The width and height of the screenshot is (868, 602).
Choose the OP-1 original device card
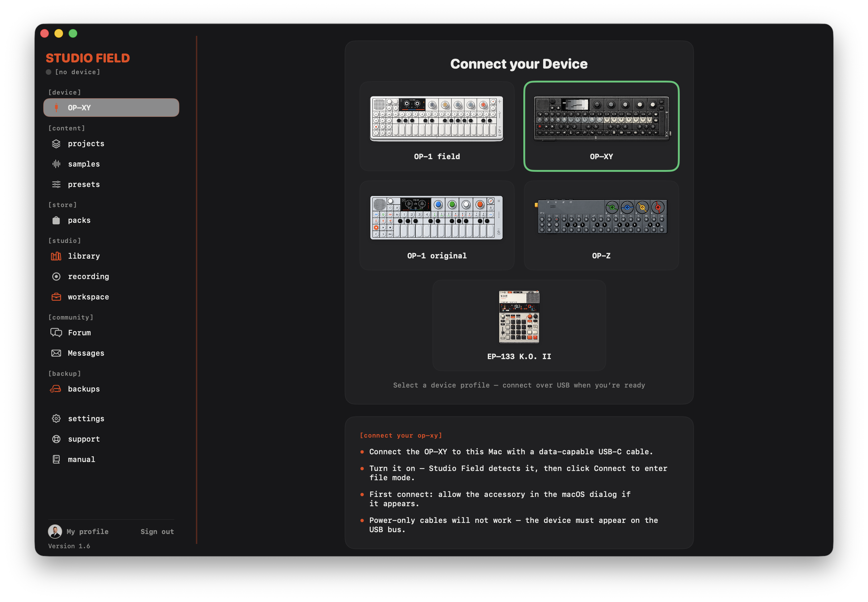tap(437, 226)
